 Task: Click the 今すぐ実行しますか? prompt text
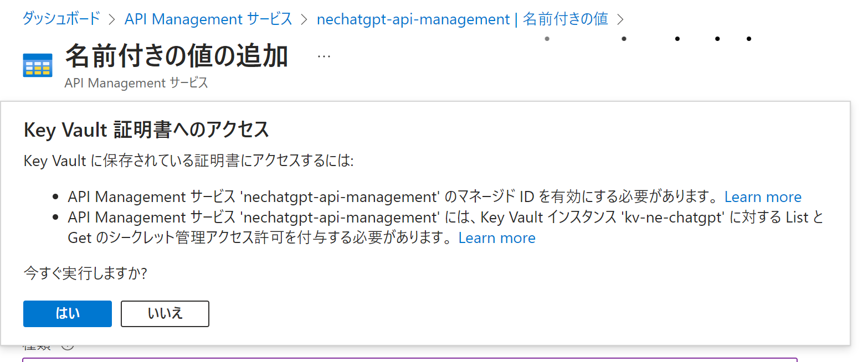(85, 273)
